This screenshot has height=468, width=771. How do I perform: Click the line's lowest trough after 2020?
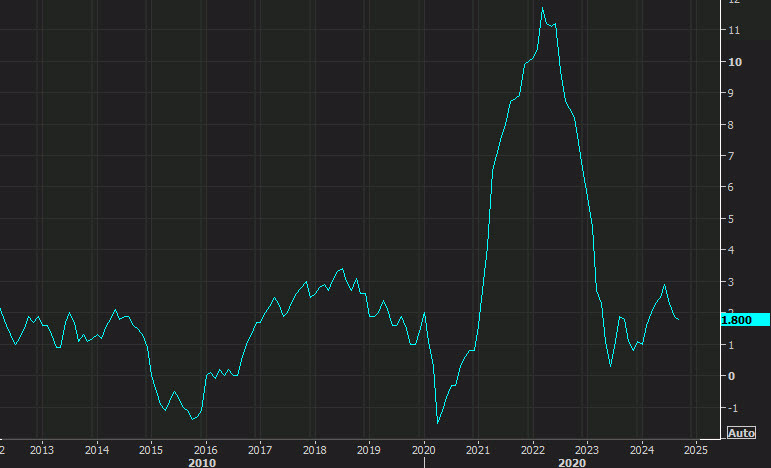pyautogui.click(x=437, y=422)
